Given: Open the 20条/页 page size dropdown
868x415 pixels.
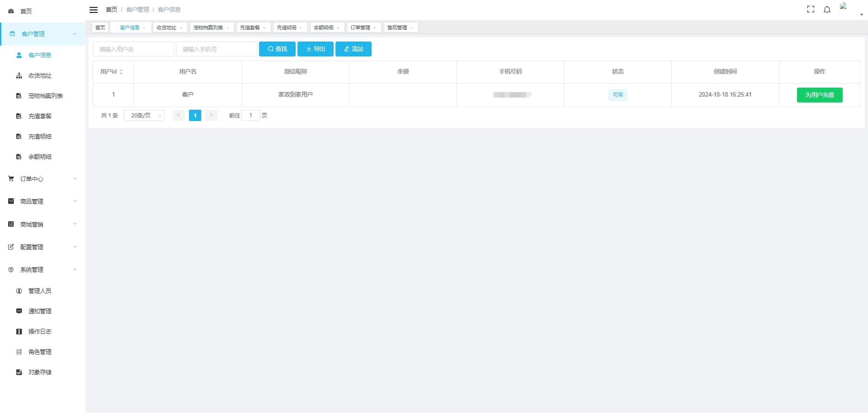Looking at the screenshot, I should 144,116.
